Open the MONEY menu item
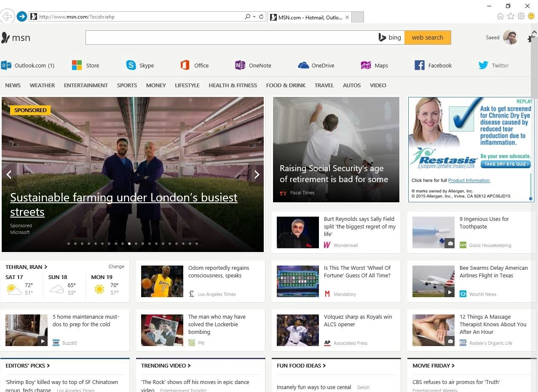This screenshot has width=538, height=392. tap(156, 85)
